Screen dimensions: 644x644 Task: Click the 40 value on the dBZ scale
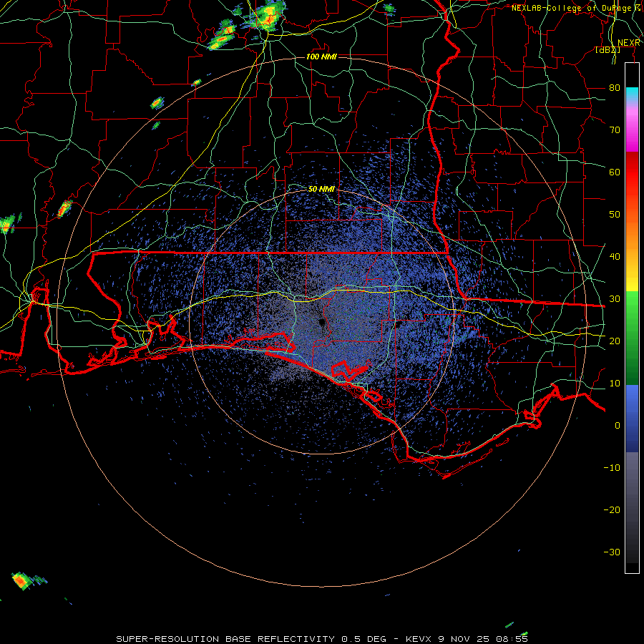coord(615,257)
